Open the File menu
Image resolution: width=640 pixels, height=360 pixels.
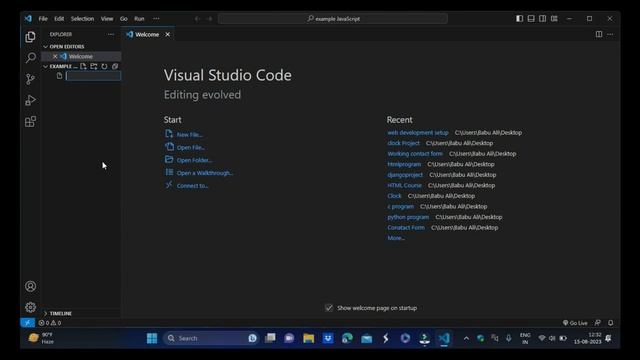coord(43,19)
